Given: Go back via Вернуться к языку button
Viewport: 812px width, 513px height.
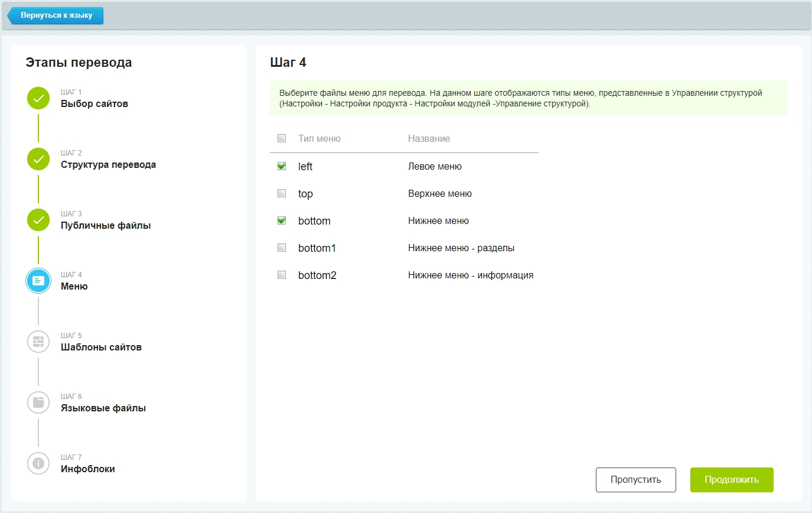Looking at the screenshot, I should (x=55, y=15).
